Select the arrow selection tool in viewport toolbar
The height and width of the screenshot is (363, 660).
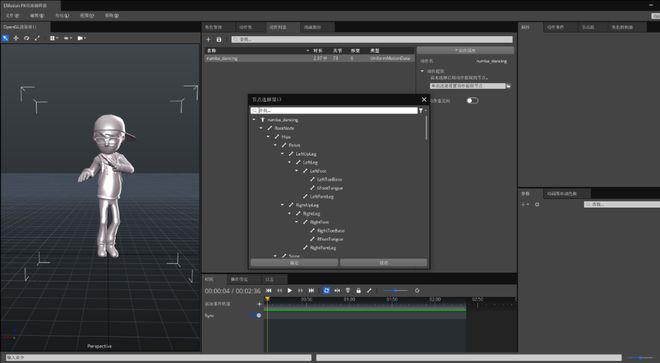[x=5, y=38]
